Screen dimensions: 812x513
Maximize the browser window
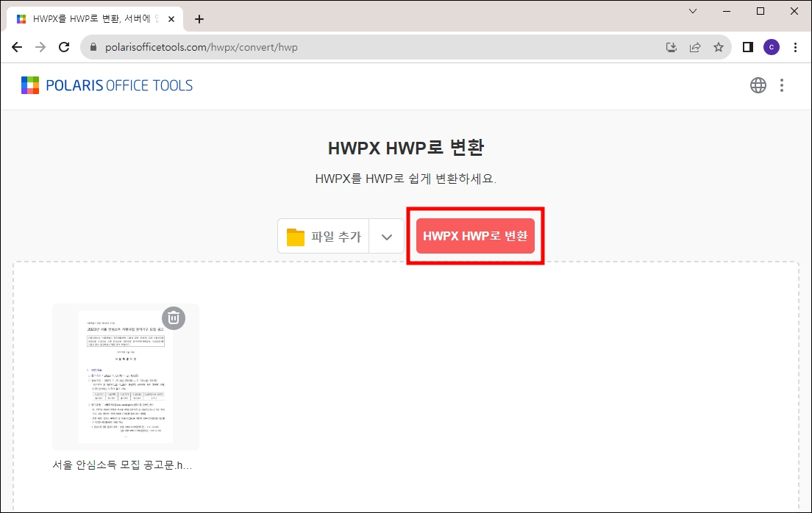pos(761,11)
